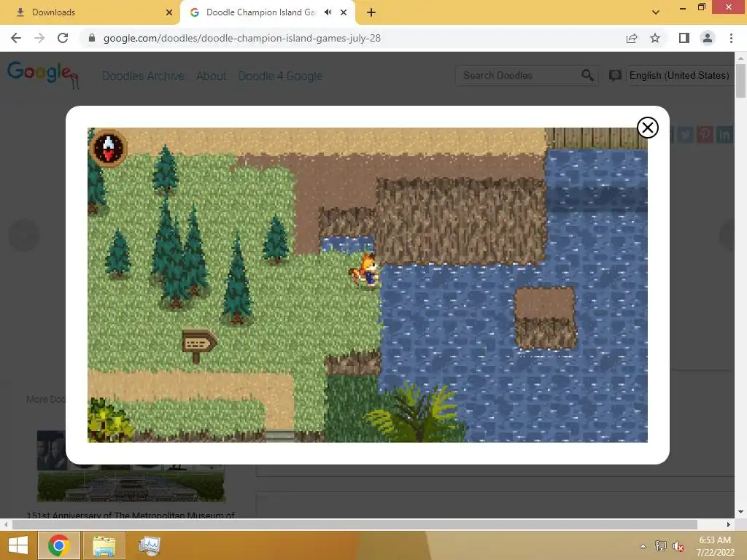Share doodle on Pinterest

pyautogui.click(x=705, y=135)
